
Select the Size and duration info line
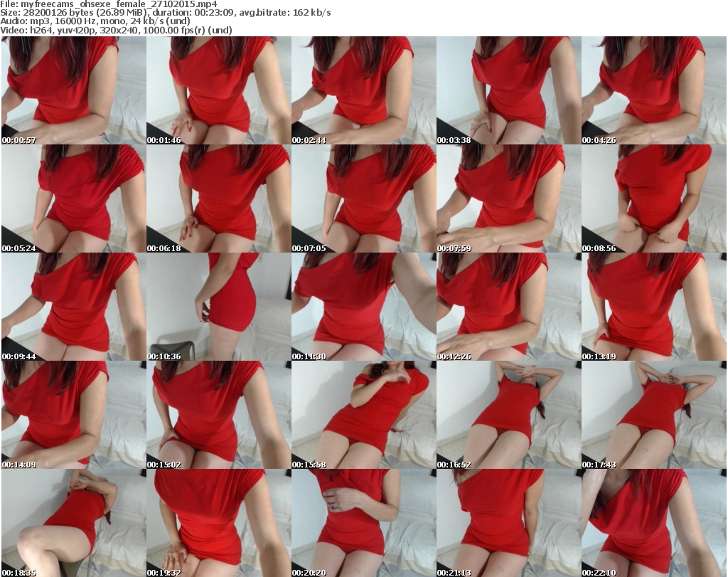pyautogui.click(x=165, y=13)
